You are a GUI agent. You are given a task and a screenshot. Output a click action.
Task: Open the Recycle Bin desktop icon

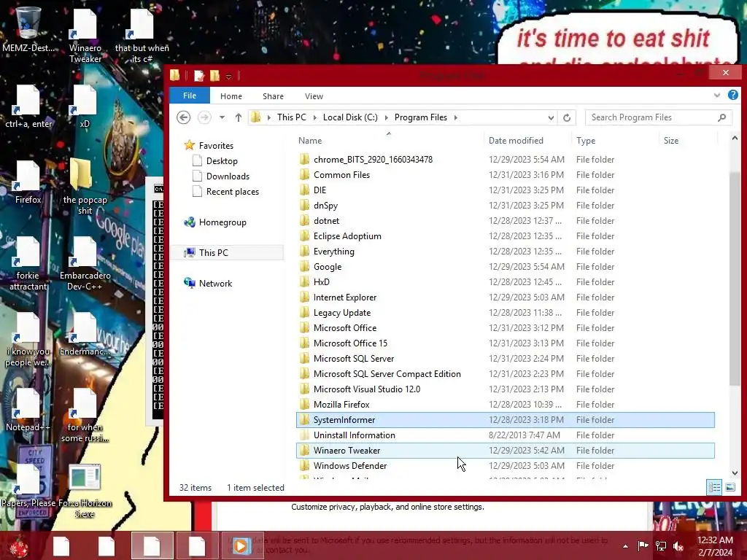[28, 28]
